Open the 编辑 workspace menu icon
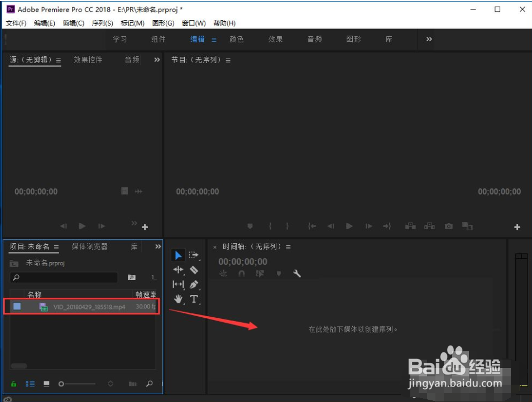 [x=214, y=40]
